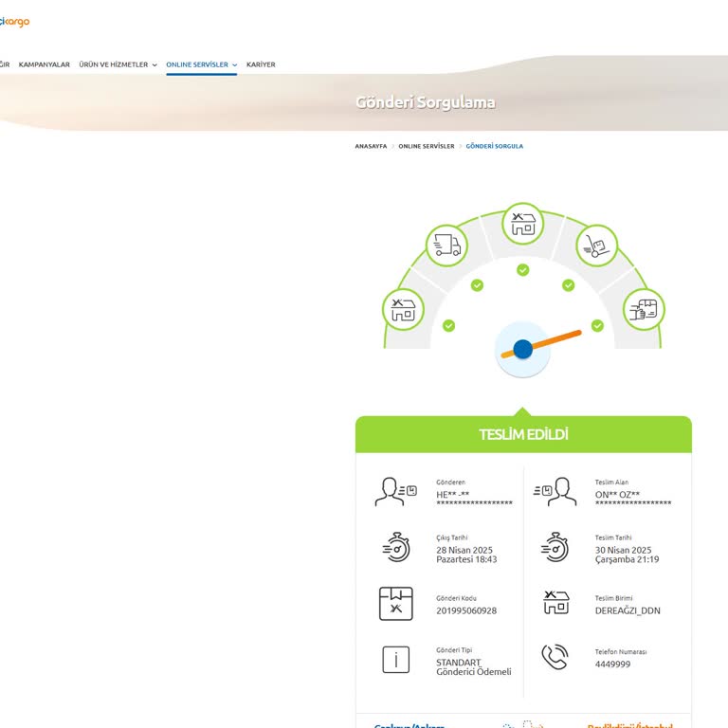Click the Gönderi Kodu label

pyautogui.click(x=456, y=598)
